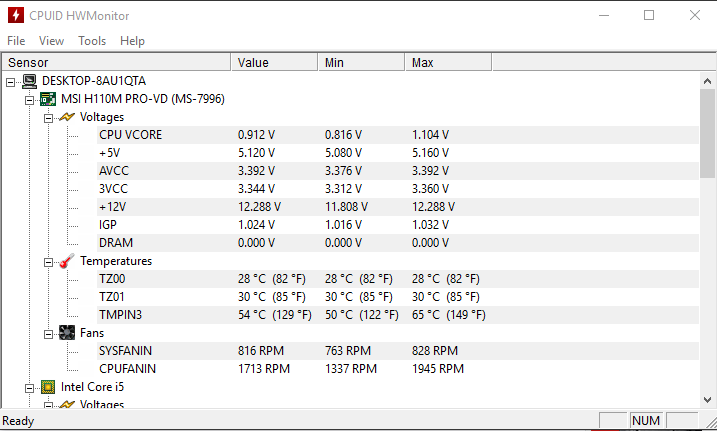Collapse the Intel Core i5 node
The image size is (717, 431).
[x=29, y=387]
